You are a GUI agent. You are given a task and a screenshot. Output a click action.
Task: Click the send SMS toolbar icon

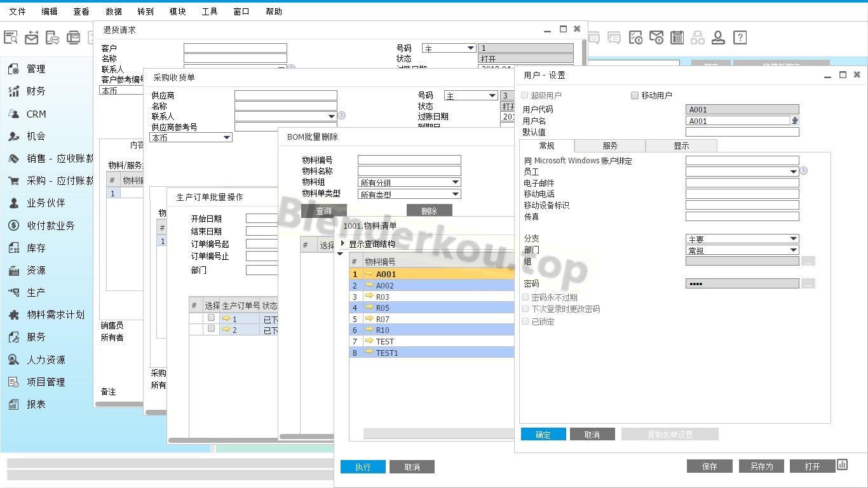(x=52, y=37)
